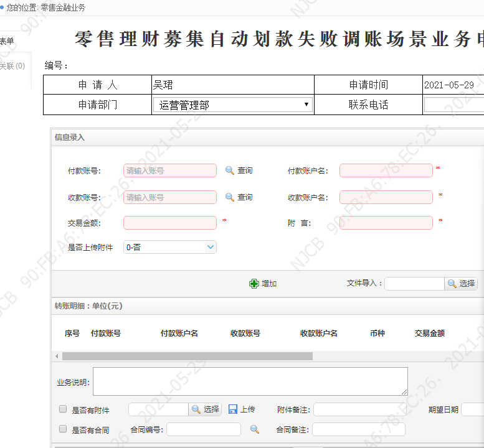Tick the 是否有附件 checkbox
This screenshot has width=484, height=448.
point(63,409)
